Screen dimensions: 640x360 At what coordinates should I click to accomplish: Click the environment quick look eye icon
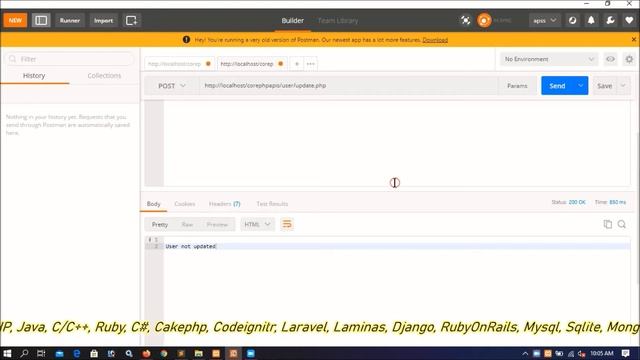[x=610, y=59]
